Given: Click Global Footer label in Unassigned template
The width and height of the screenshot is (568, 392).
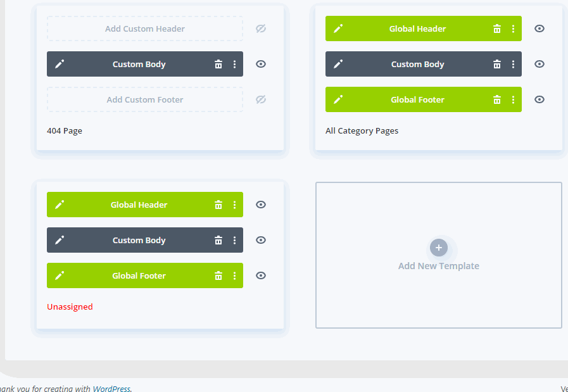Looking at the screenshot, I should point(139,275).
